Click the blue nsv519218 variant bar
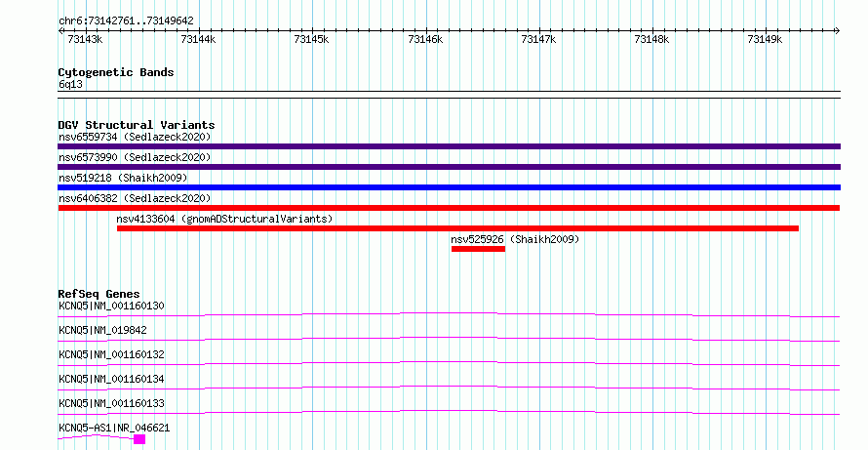868x450 pixels. (449, 187)
